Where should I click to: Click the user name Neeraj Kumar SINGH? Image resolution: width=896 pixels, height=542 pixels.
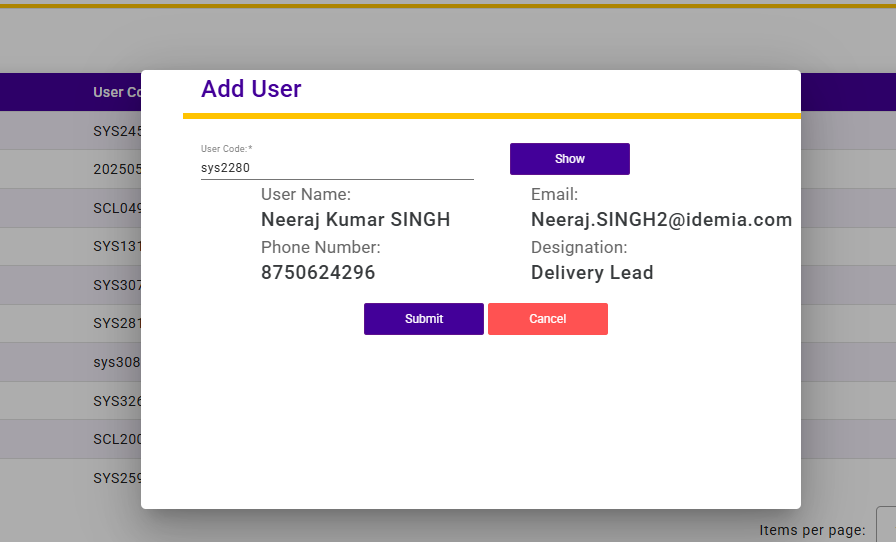(355, 220)
